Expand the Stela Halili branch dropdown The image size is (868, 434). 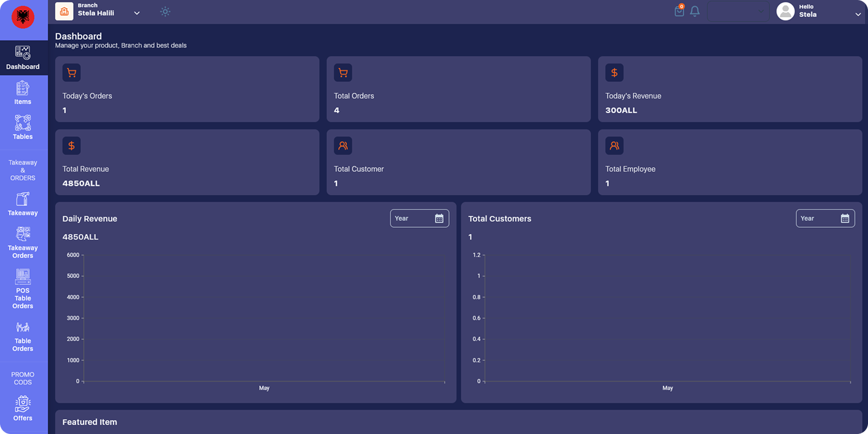pyautogui.click(x=137, y=13)
